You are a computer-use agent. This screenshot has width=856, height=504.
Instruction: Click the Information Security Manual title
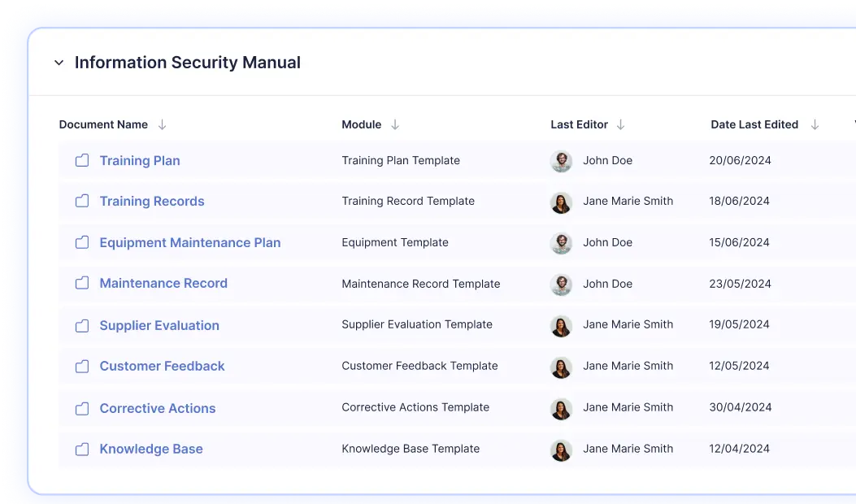click(187, 63)
